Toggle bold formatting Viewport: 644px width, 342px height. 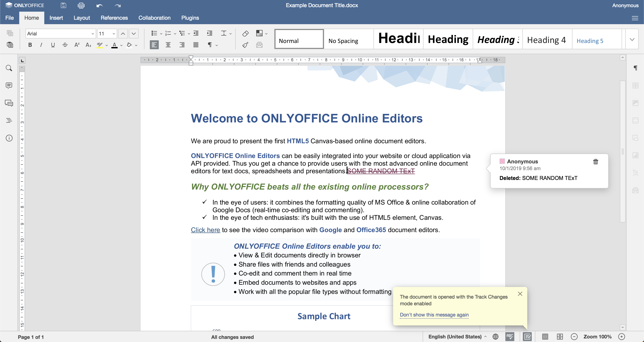[x=30, y=45]
